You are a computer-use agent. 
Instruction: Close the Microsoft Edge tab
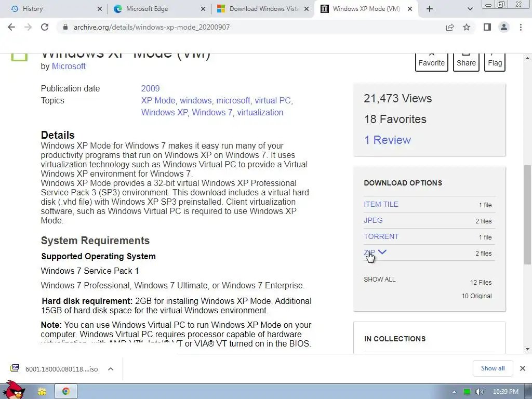click(203, 9)
